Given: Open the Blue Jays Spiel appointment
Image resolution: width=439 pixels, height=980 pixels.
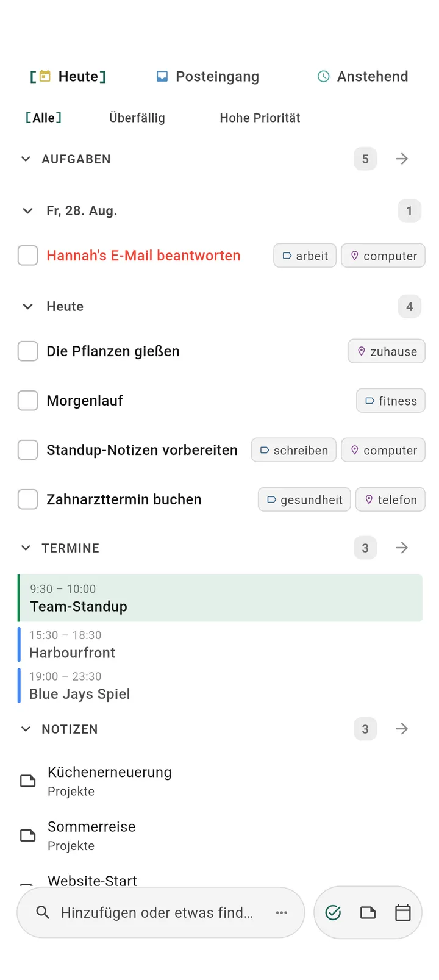Looking at the screenshot, I should 220,685.
